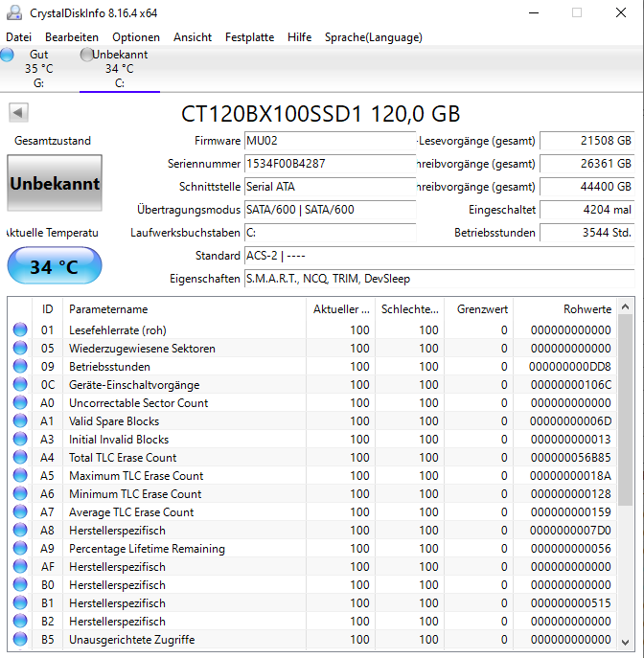Sort by the Parametername column header

(184, 309)
